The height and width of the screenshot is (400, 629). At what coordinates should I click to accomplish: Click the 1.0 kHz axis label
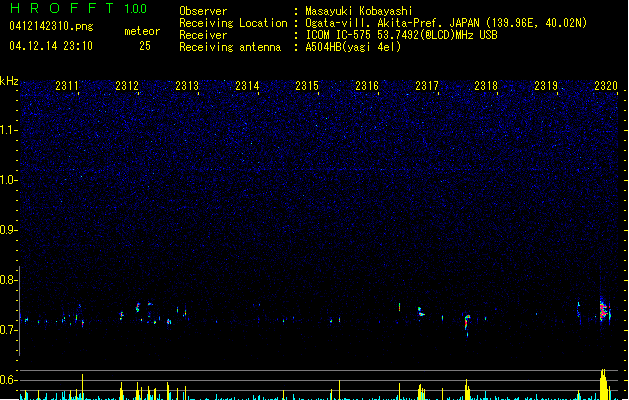point(9,180)
